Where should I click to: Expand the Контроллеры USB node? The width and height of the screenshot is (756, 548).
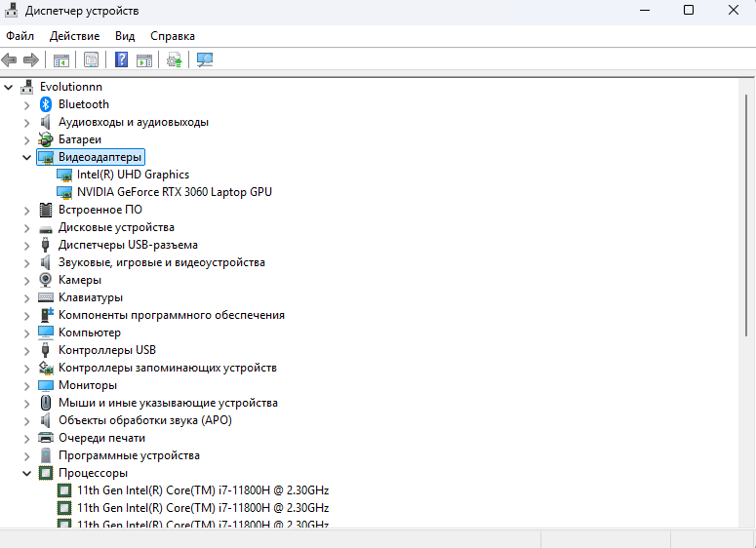(26, 350)
